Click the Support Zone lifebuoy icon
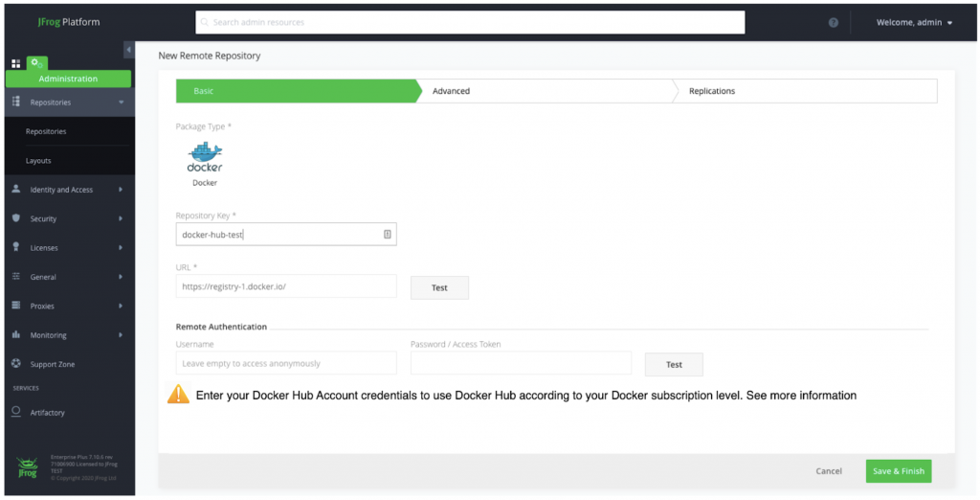This screenshot has height=500, width=980. pyautogui.click(x=16, y=364)
